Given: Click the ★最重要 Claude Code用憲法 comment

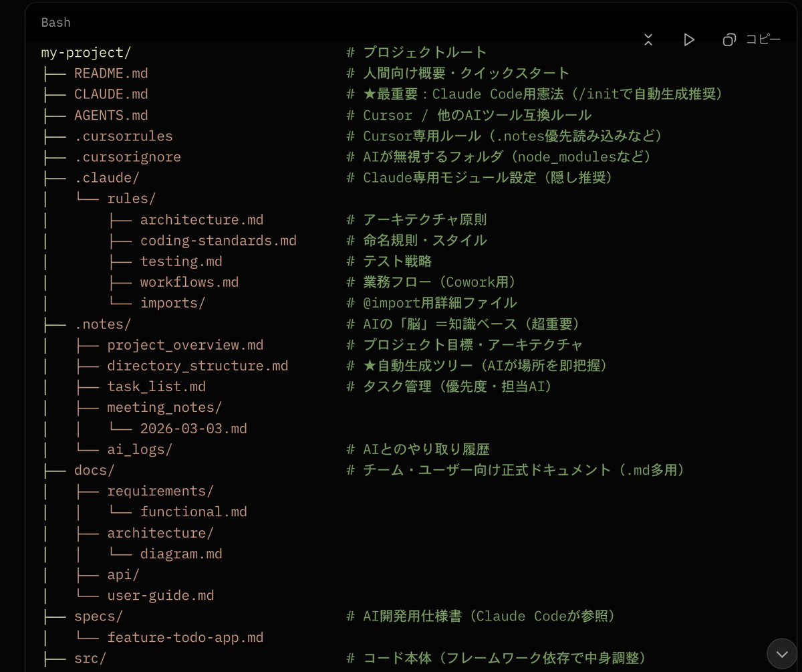Looking at the screenshot, I should click(535, 94).
